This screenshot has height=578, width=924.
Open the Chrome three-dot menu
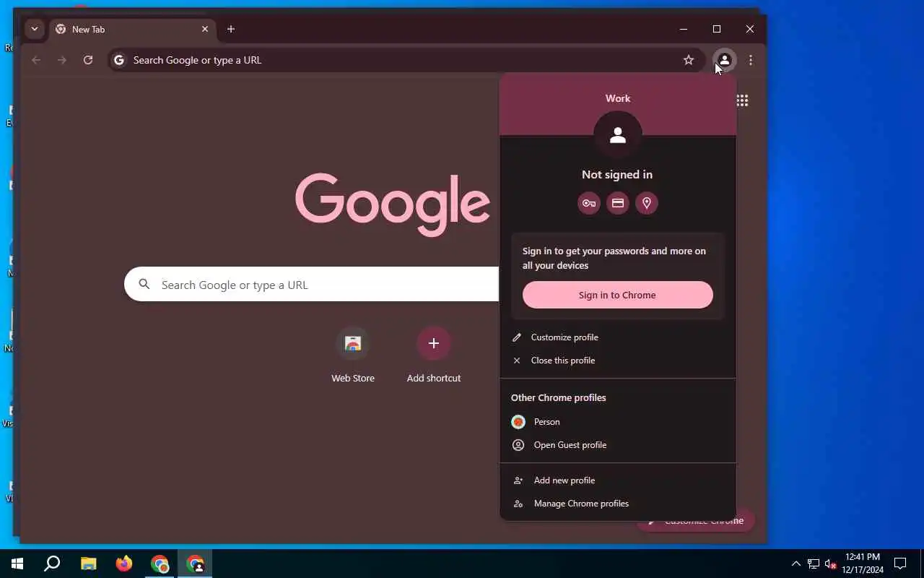751,60
